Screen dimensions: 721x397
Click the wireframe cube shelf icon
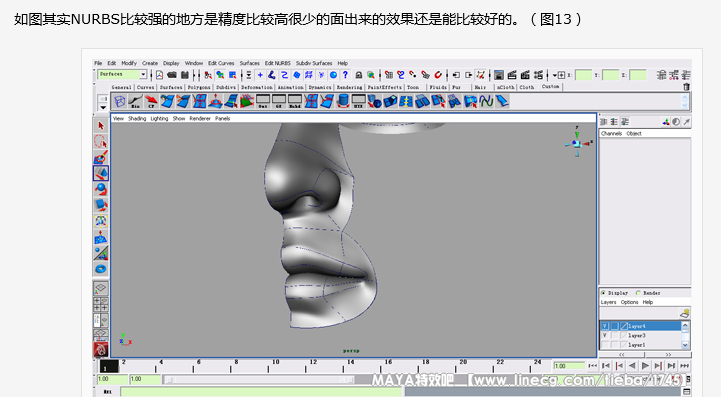[x=120, y=101]
